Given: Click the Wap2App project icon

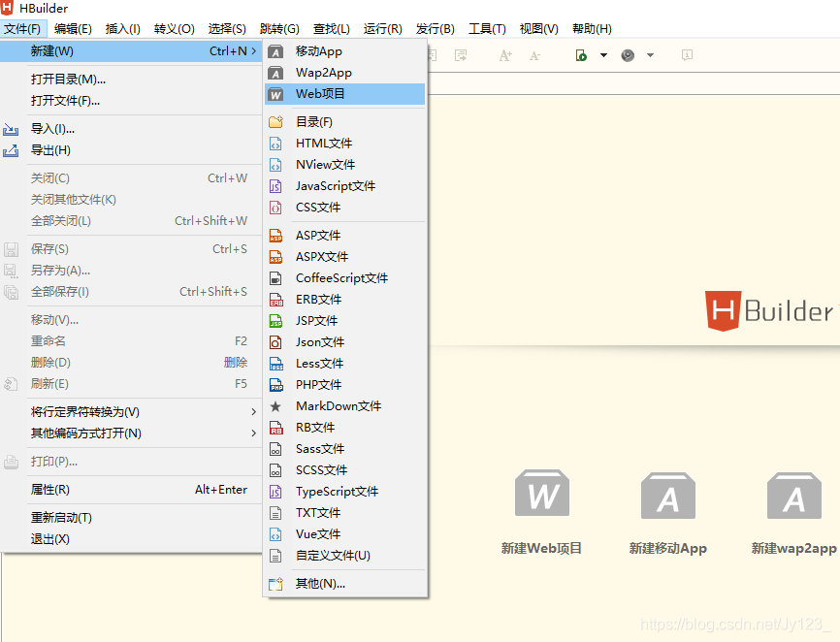Looking at the screenshot, I should (275, 73).
